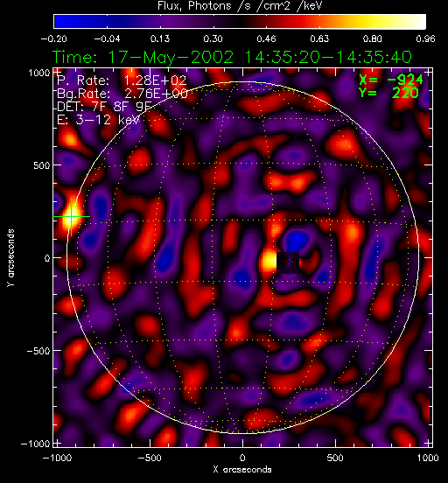Click the 0.46 colorbar tick label

(x=266, y=38)
